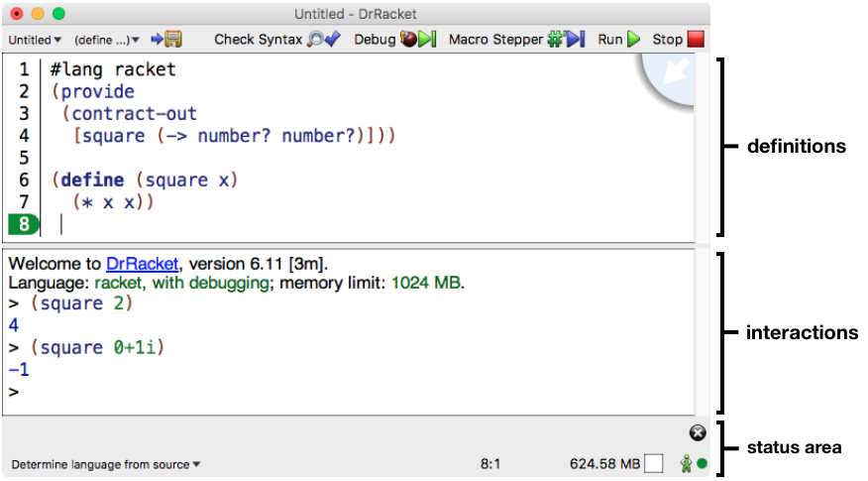Click the (square 0+1i) interaction expression
Screen dimensions: 868x481
click(97, 348)
